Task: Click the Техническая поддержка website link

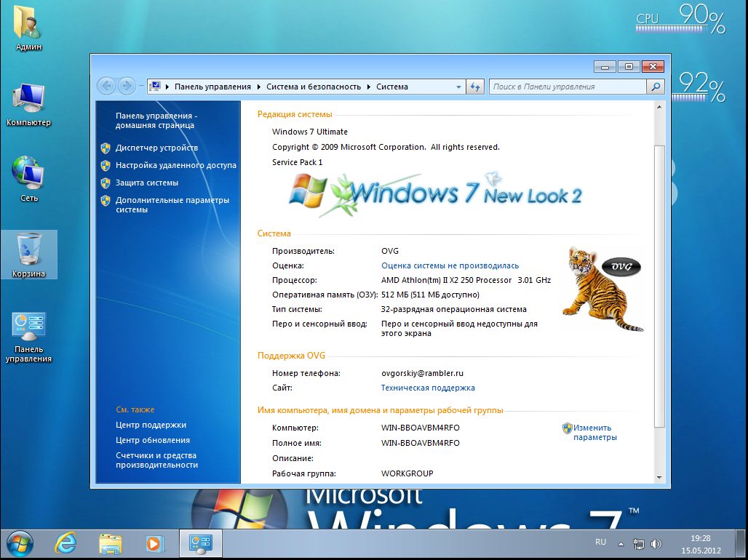Action: coord(428,388)
